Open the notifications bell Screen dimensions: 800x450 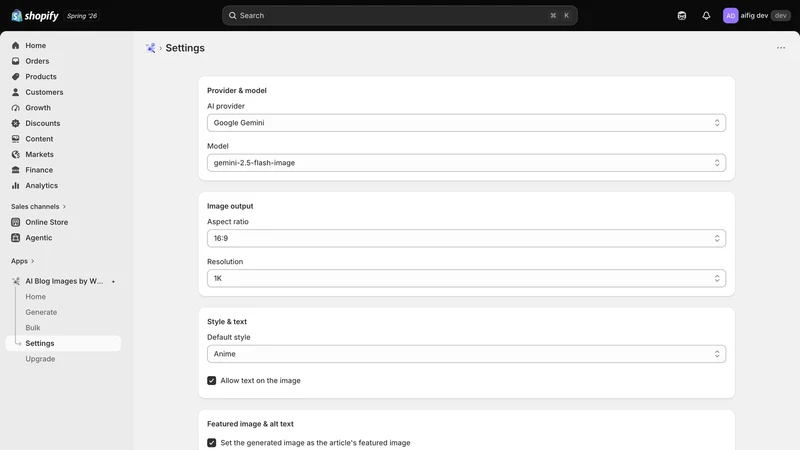pos(706,16)
